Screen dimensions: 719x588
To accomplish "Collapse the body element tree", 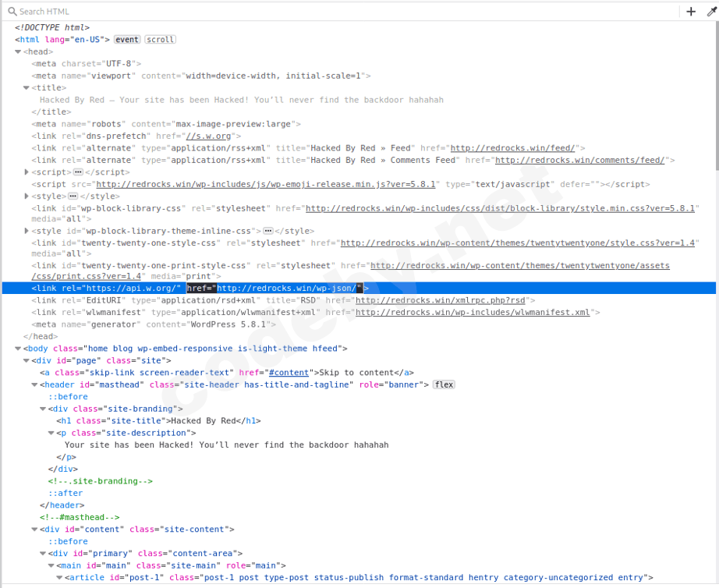I will click(18, 349).
